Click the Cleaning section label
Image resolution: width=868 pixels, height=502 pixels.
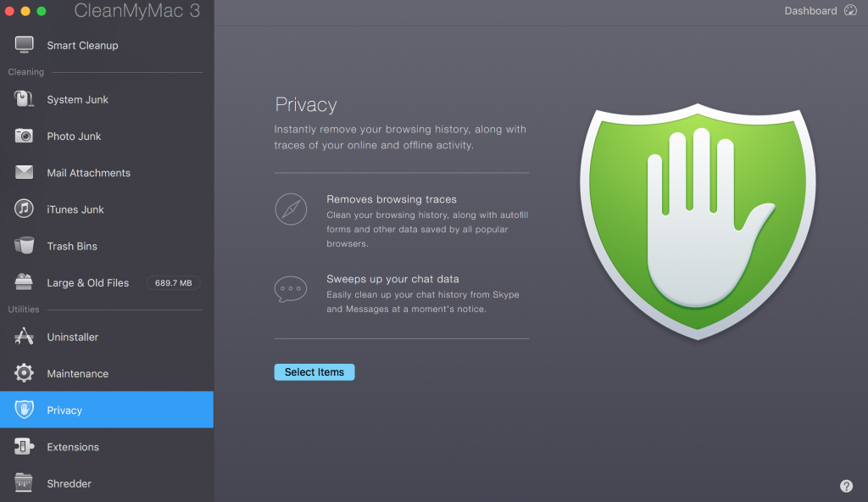coord(25,72)
